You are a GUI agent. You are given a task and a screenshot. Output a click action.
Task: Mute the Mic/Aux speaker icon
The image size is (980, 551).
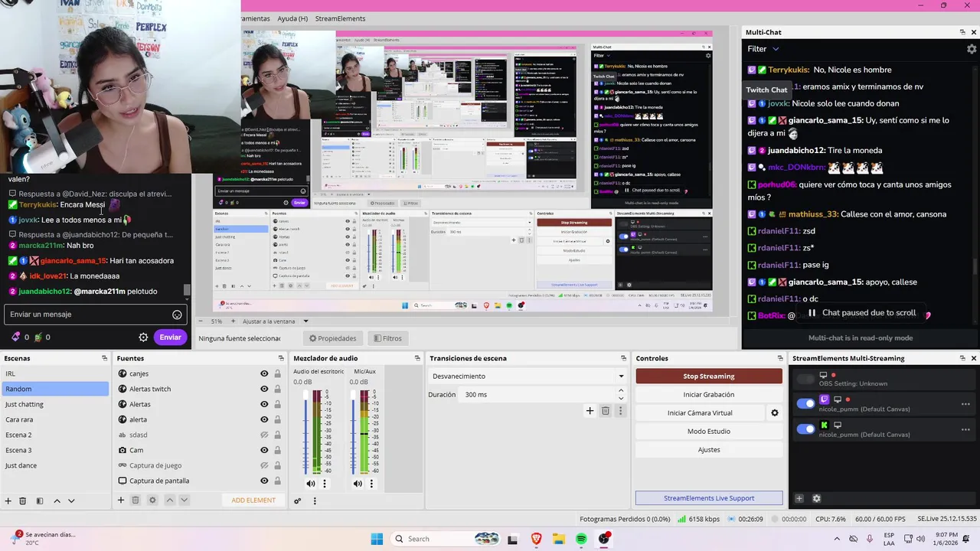click(358, 484)
